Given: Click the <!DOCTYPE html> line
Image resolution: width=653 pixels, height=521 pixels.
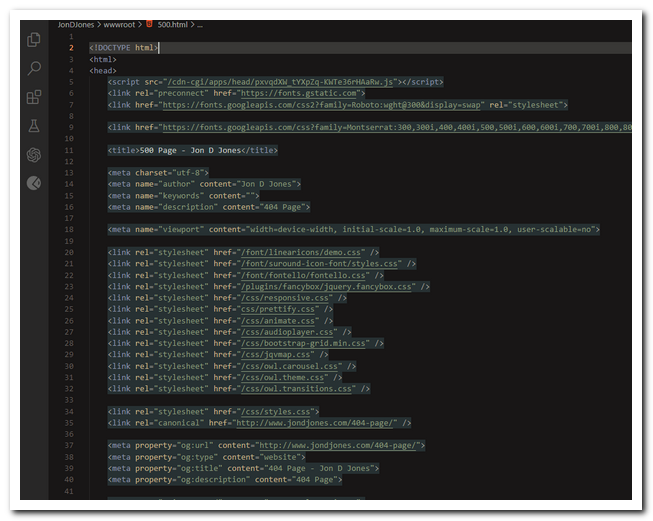Looking at the screenshot, I should pos(123,48).
